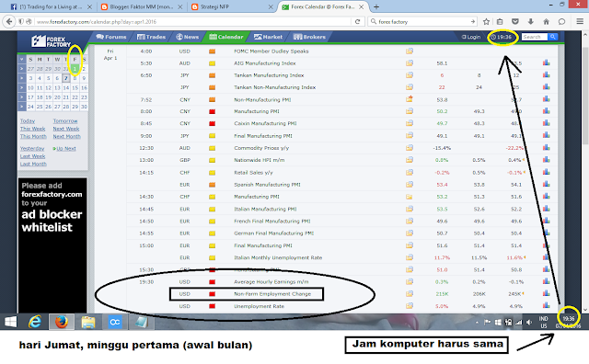Click the Yesterday link

tap(32, 148)
